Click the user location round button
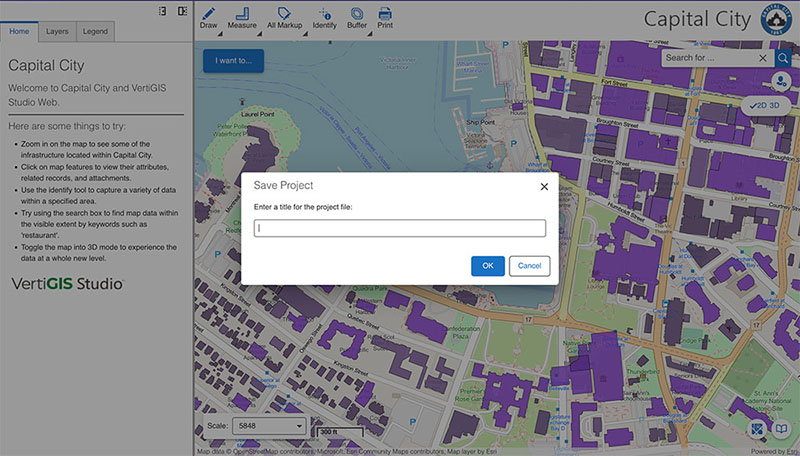This screenshot has width=800, height=456. (x=781, y=81)
